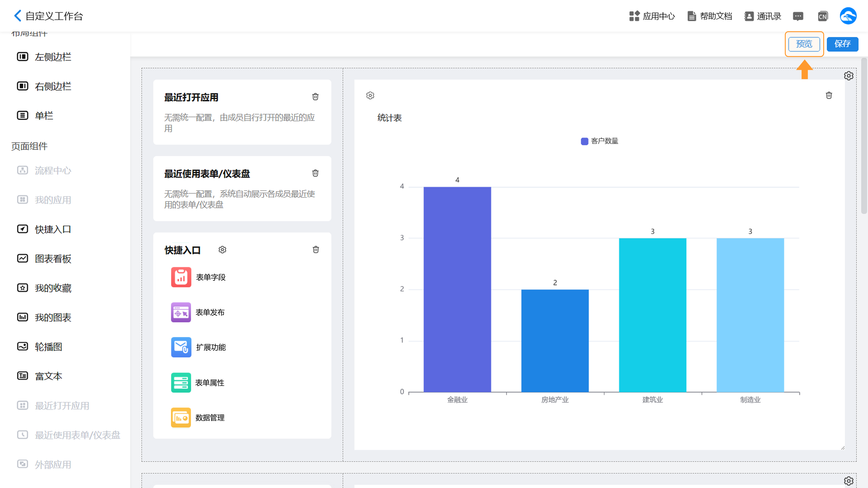Open the first layout row settings gear

pyautogui.click(x=849, y=76)
